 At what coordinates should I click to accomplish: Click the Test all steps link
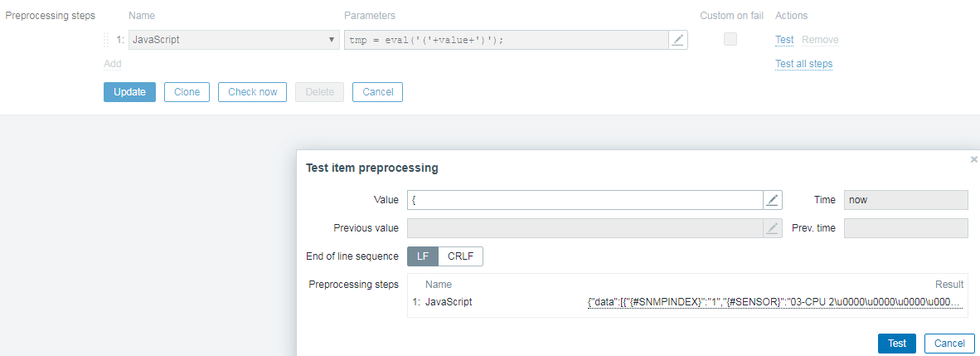click(803, 64)
